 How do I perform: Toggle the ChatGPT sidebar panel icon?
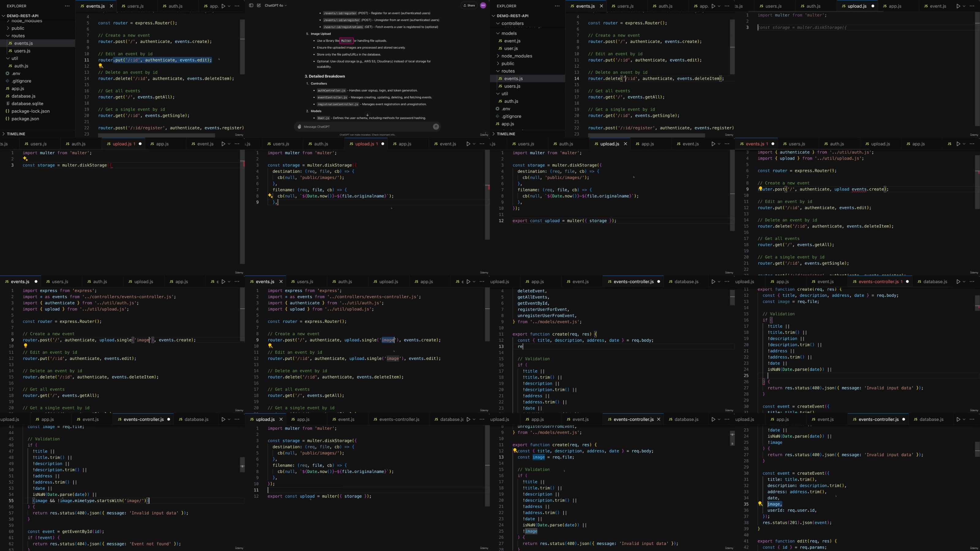(251, 5)
